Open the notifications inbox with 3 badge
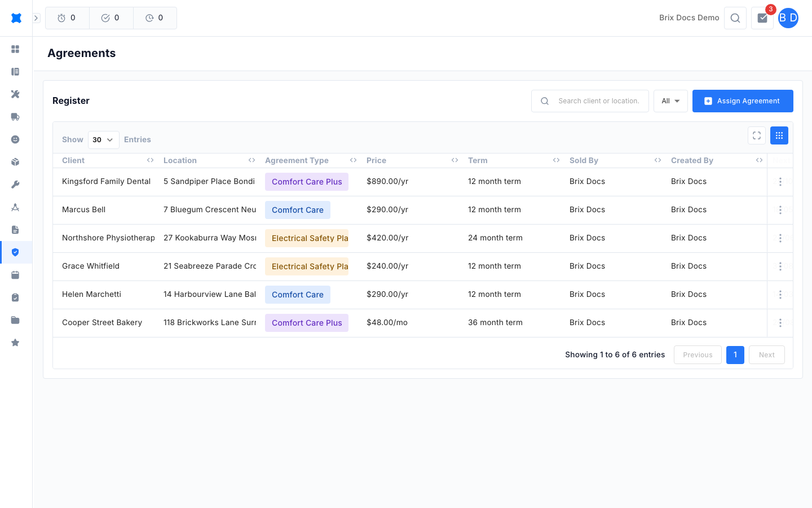 pyautogui.click(x=762, y=18)
